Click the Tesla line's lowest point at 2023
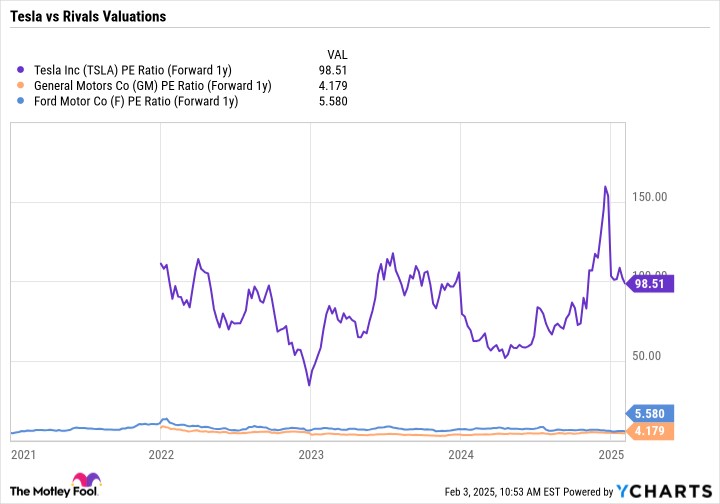This screenshot has height=504, width=720. click(309, 385)
